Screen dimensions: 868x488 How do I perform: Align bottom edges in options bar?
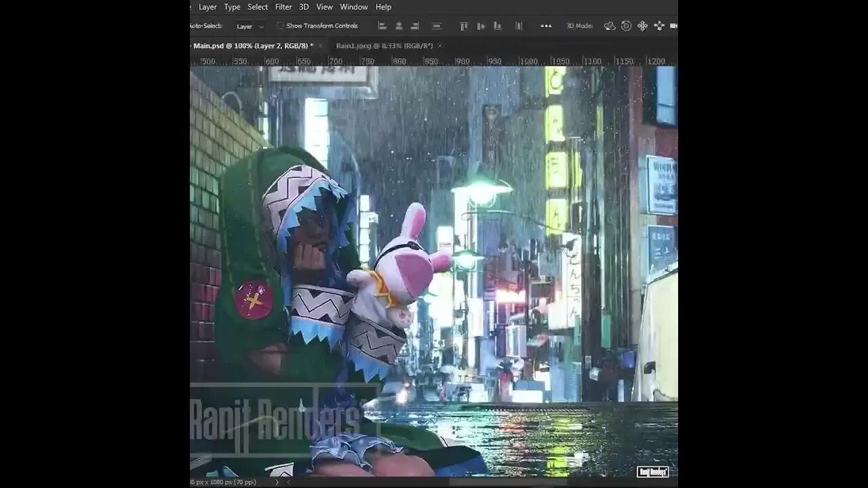pyautogui.click(x=497, y=26)
